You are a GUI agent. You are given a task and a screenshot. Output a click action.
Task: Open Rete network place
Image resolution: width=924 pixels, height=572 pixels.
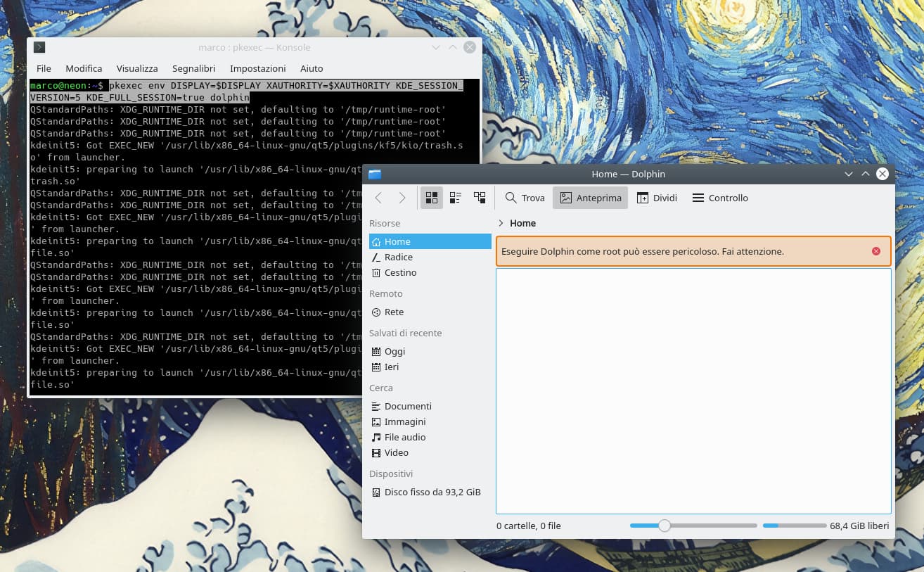click(430, 312)
